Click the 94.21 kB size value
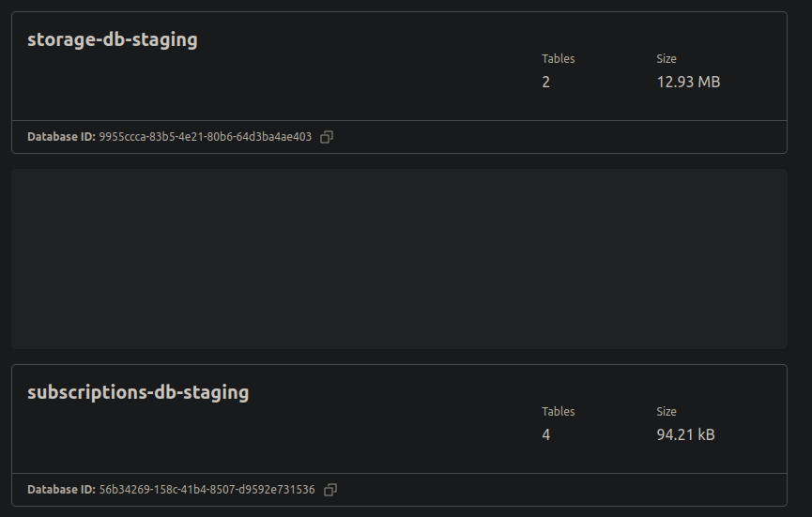This screenshot has height=517, width=812. [685, 435]
